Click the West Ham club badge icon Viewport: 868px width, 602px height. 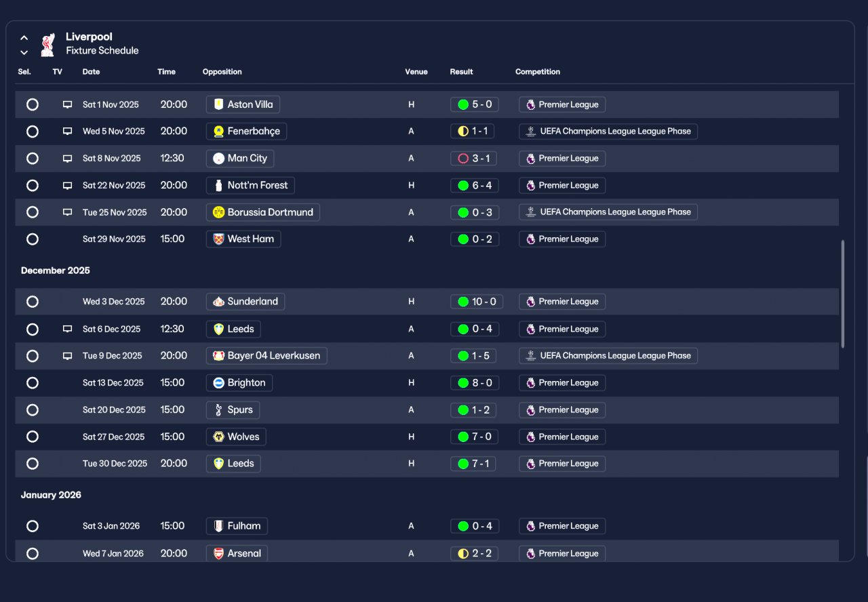(218, 239)
